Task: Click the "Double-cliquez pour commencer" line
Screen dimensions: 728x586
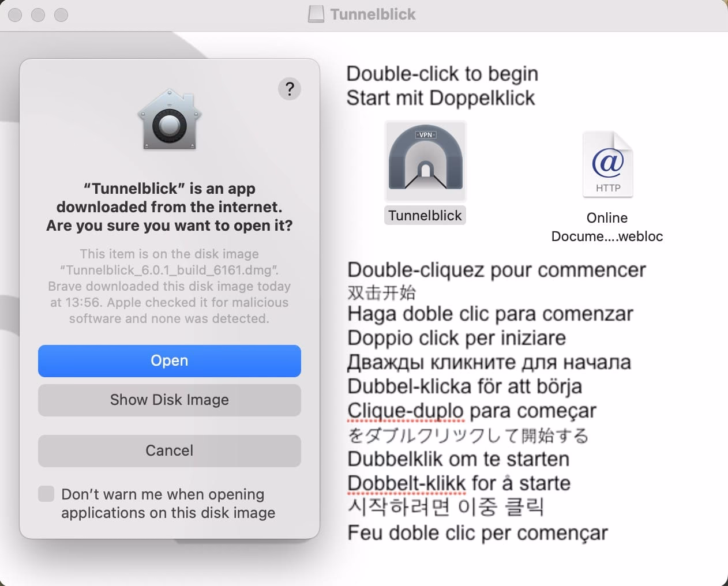Action: pos(497,270)
